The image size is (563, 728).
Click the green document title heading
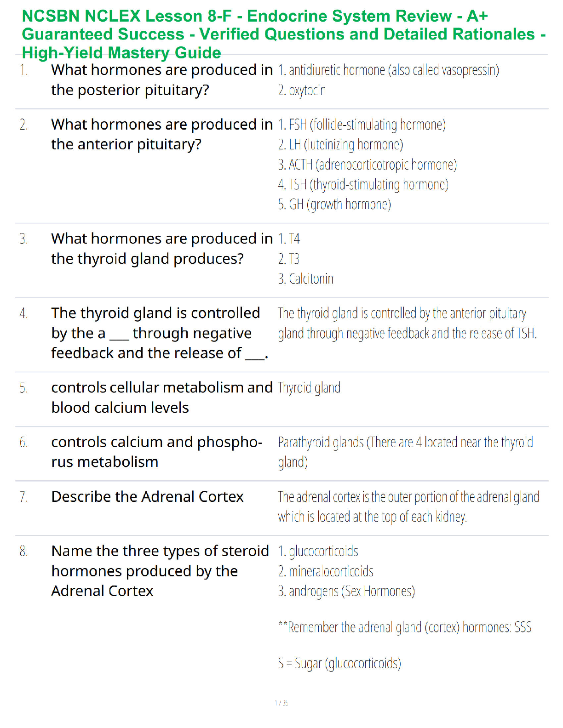(x=283, y=34)
